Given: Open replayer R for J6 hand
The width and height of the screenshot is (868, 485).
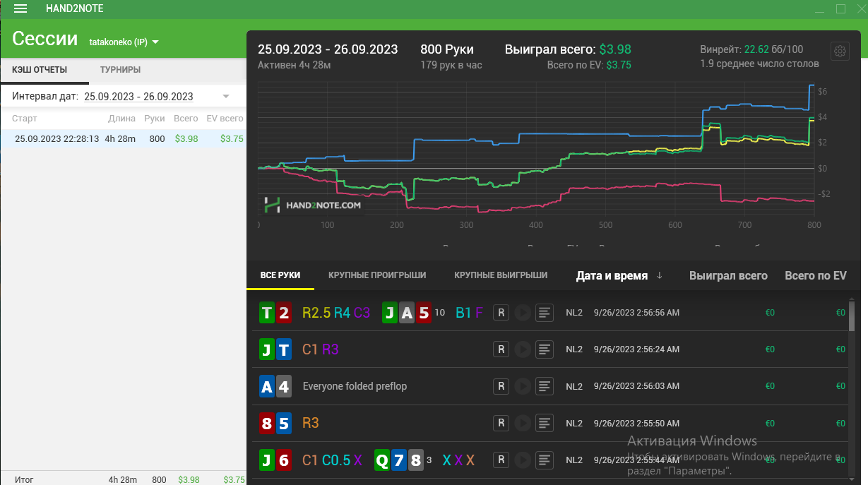Looking at the screenshot, I should (501, 460).
